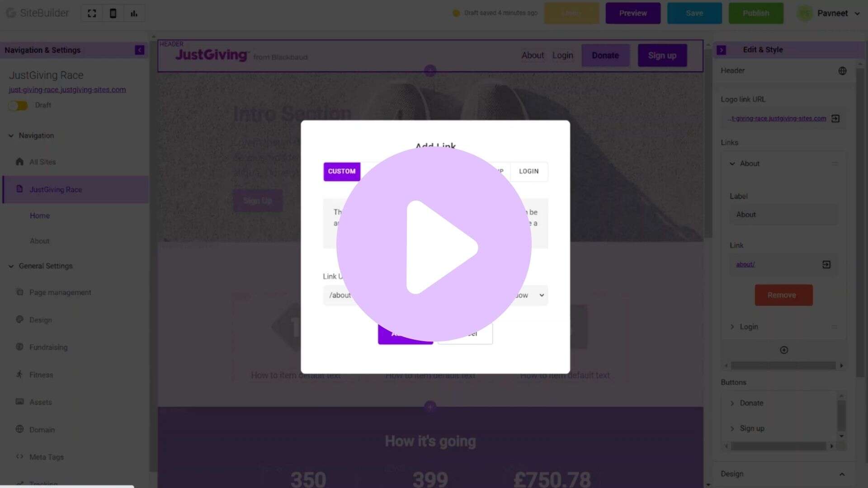Viewport: 868px width, 488px height.
Task: Click the Links horizontal scrollbar
Action: pyautogui.click(x=783, y=366)
